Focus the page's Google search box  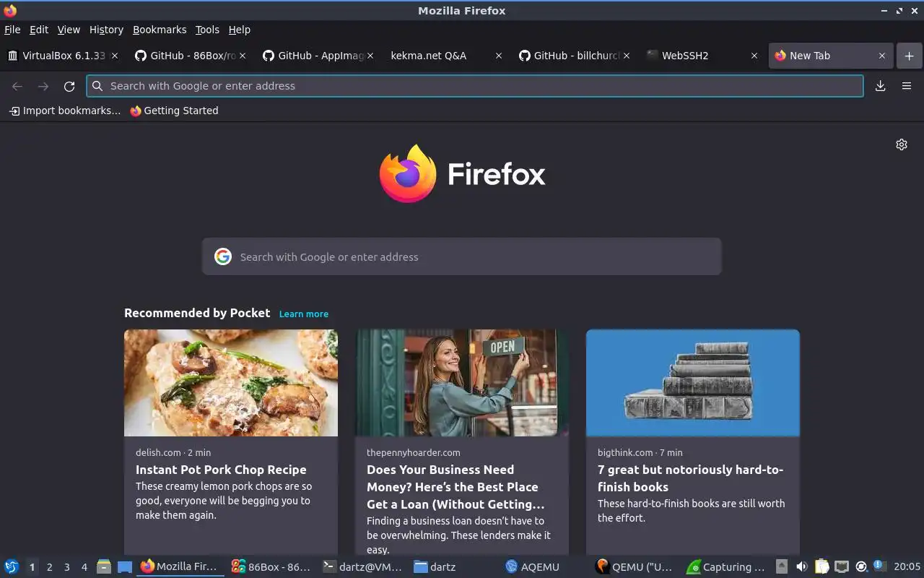coord(462,256)
